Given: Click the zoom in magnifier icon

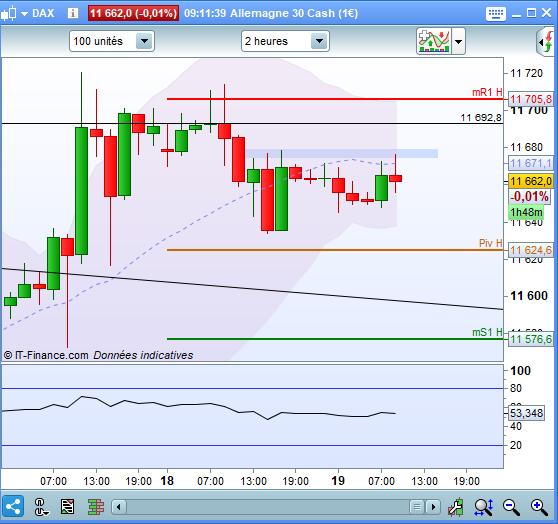Looking at the screenshot, I should (539, 507).
